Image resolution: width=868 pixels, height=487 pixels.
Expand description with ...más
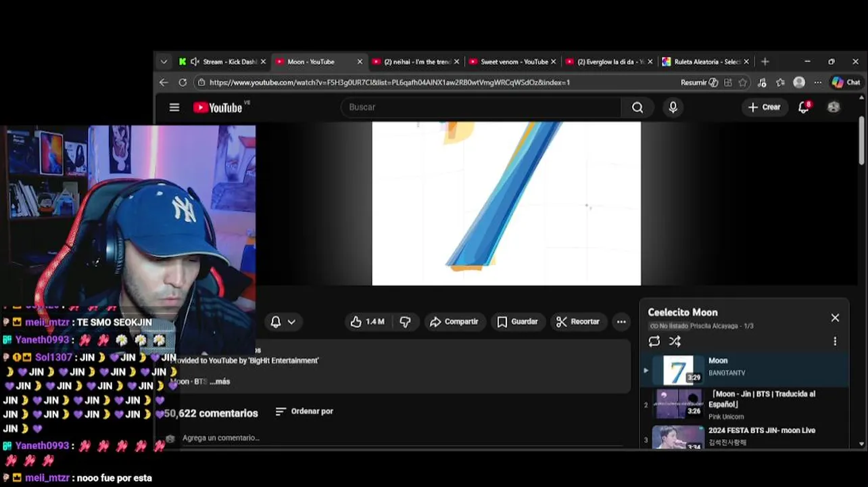220,381
